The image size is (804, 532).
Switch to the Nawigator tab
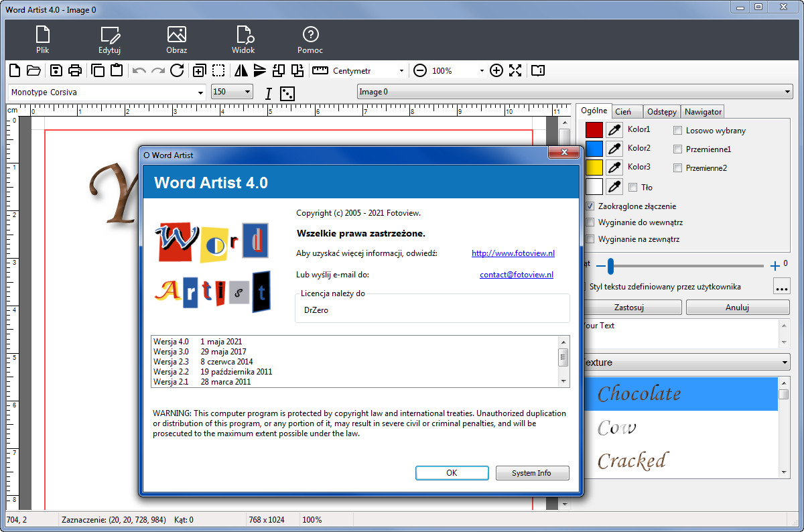click(x=703, y=112)
